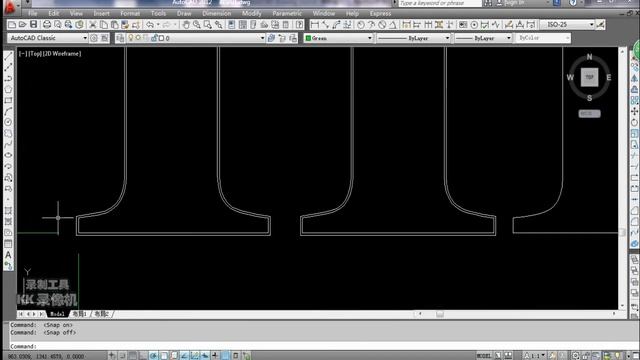The image size is (640, 360).
Task: Select the Radius dimension tool
Action: pyautogui.click(x=361, y=25)
